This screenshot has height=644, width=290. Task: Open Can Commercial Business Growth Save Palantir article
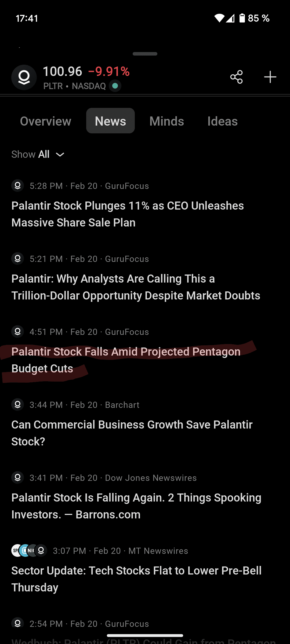tap(132, 433)
